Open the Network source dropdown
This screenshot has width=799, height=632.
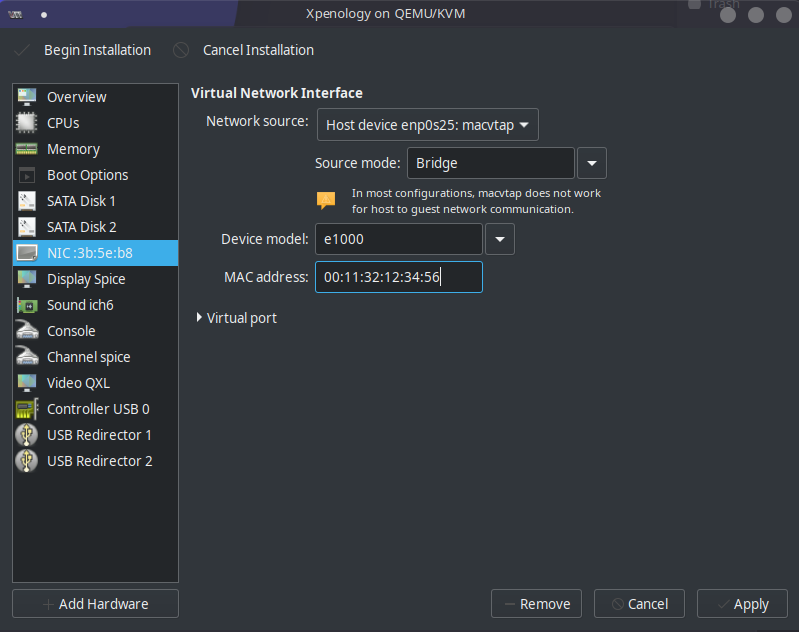428,124
